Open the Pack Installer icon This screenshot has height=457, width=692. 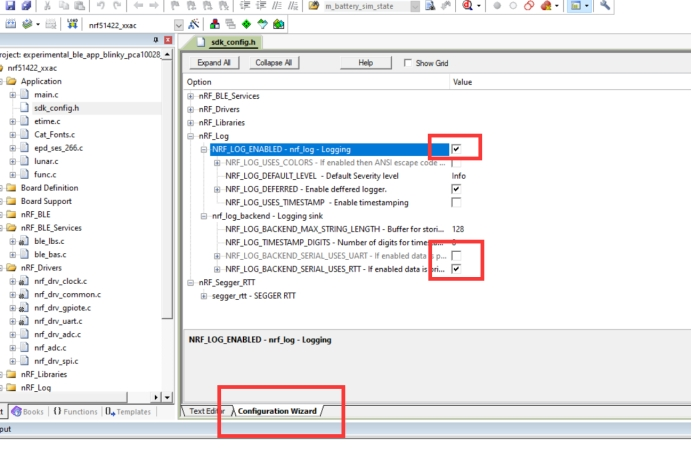278,24
